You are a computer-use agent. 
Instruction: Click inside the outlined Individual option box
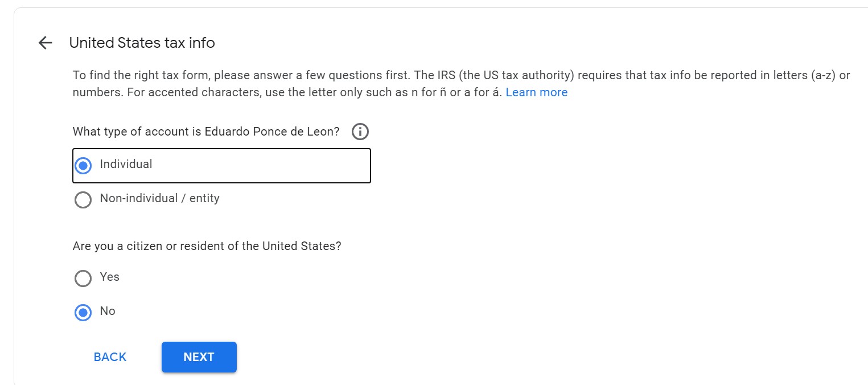[222, 166]
